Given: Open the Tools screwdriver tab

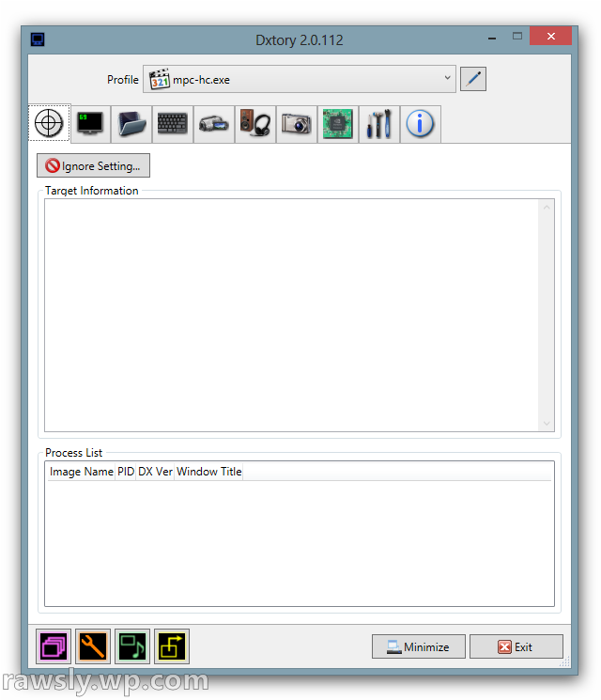Looking at the screenshot, I should click(x=378, y=124).
